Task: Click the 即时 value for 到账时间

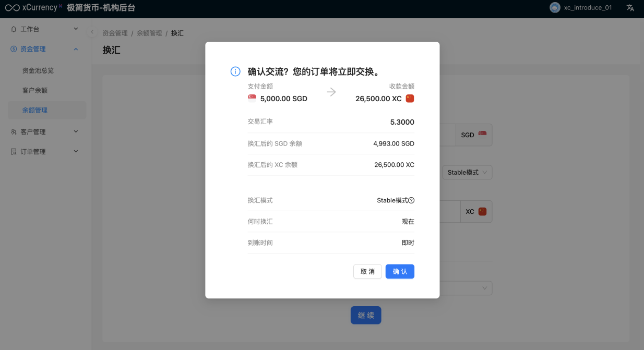Action: pyautogui.click(x=408, y=243)
